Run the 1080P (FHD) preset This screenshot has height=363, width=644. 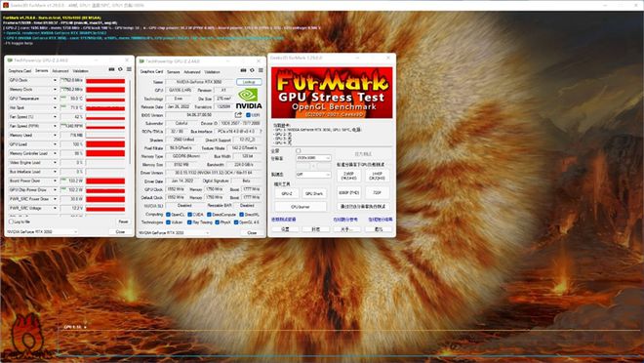(x=348, y=192)
